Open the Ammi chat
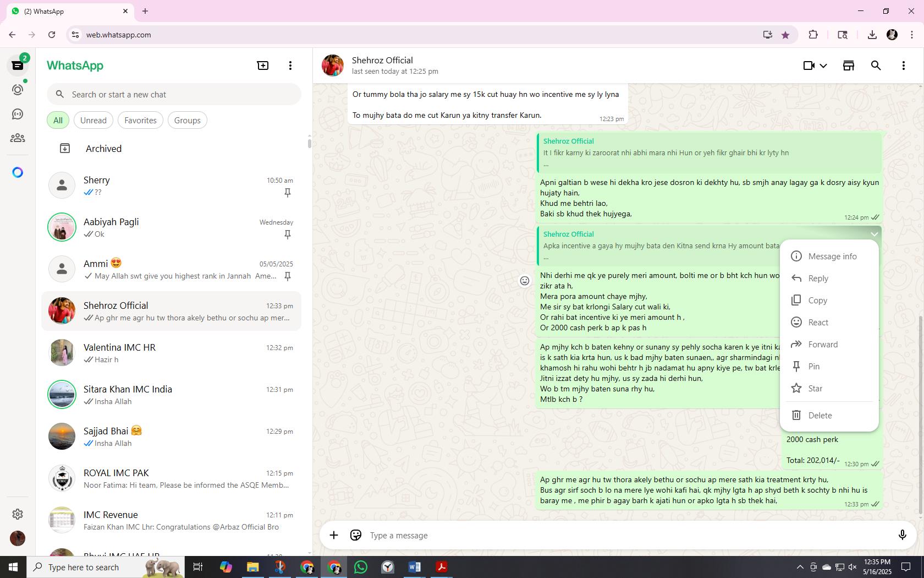The height and width of the screenshot is (578, 924). coord(171,269)
